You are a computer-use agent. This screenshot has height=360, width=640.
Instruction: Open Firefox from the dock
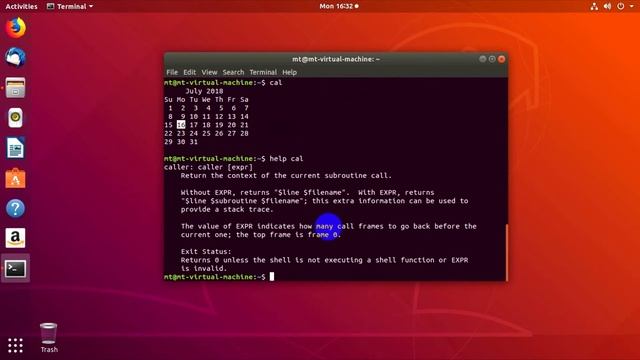pyautogui.click(x=16, y=28)
